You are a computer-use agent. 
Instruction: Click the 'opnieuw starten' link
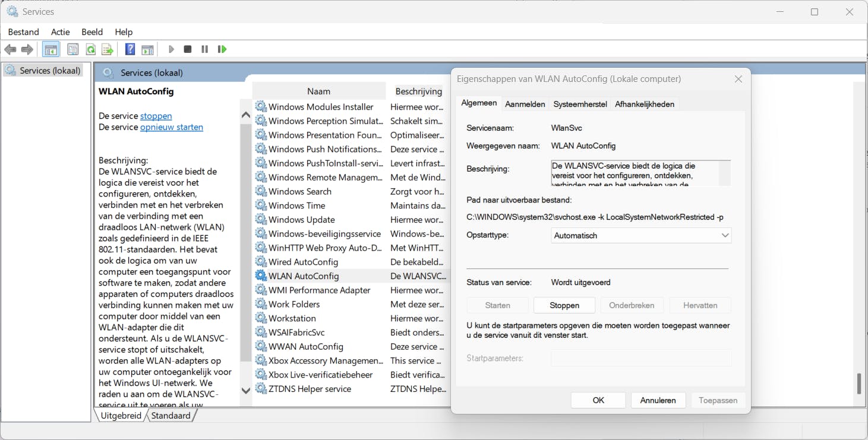[x=172, y=127]
